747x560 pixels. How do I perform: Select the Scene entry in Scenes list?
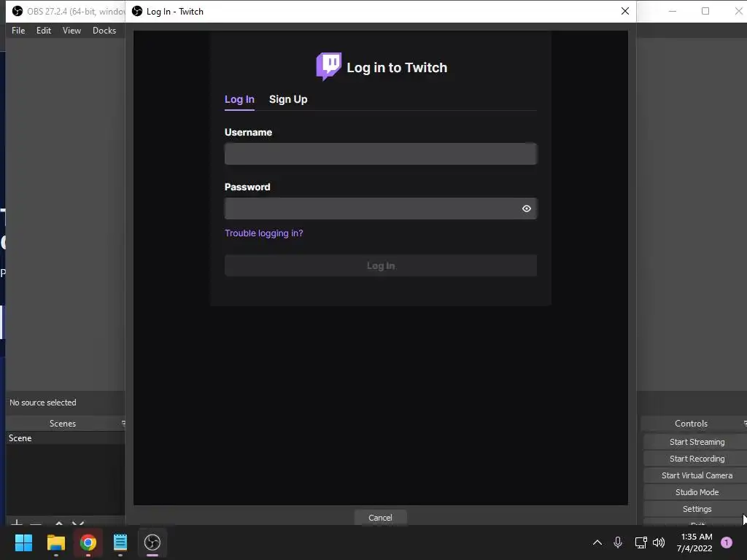point(65,438)
